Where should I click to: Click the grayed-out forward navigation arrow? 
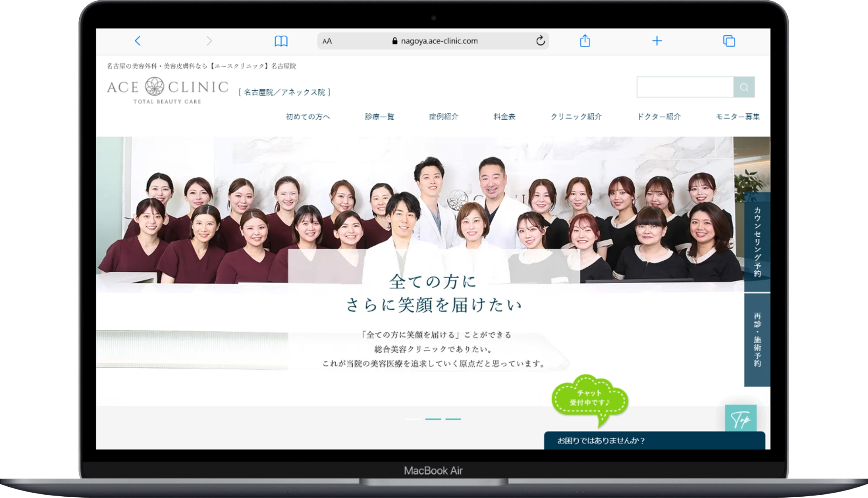pos(209,41)
